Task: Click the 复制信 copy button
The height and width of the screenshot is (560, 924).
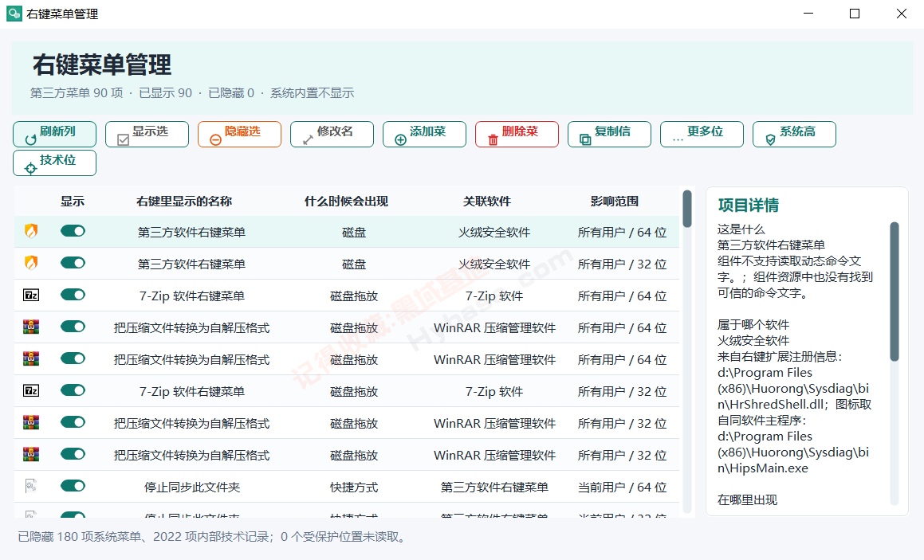Action: coord(610,135)
